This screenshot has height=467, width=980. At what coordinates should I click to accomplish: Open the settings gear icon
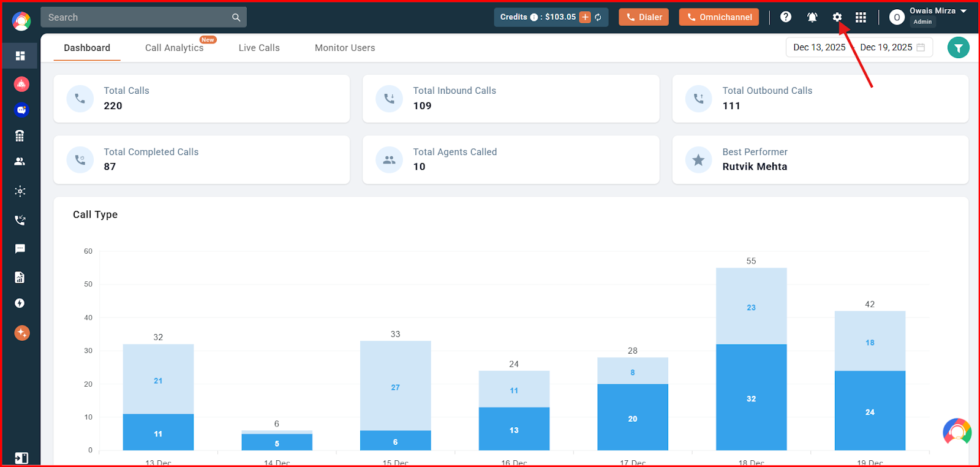(x=837, y=17)
